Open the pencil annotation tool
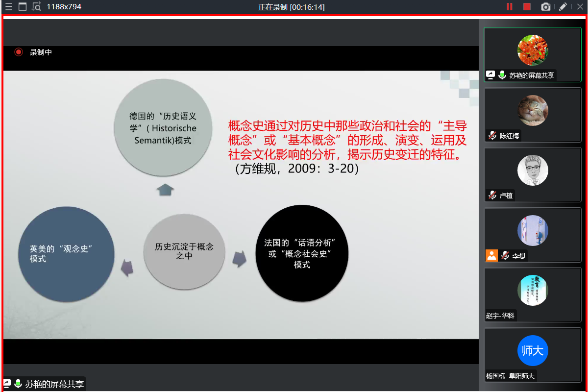This screenshot has width=588, height=392. click(x=563, y=7)
